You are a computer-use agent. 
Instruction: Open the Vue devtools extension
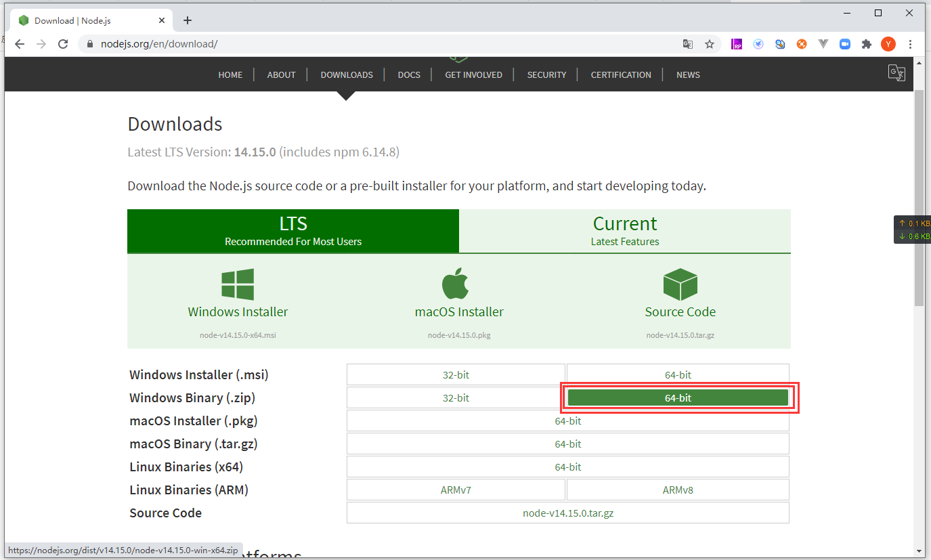pos(823,44)
